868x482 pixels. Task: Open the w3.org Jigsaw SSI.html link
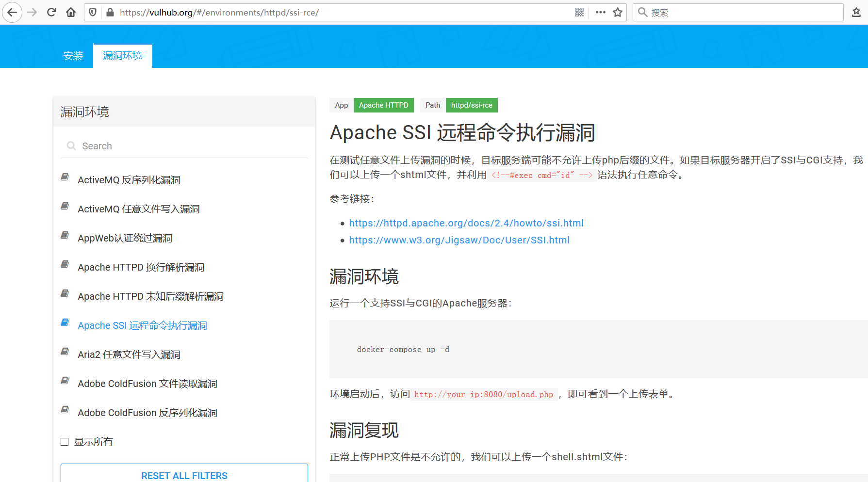(x=459, y=240)
